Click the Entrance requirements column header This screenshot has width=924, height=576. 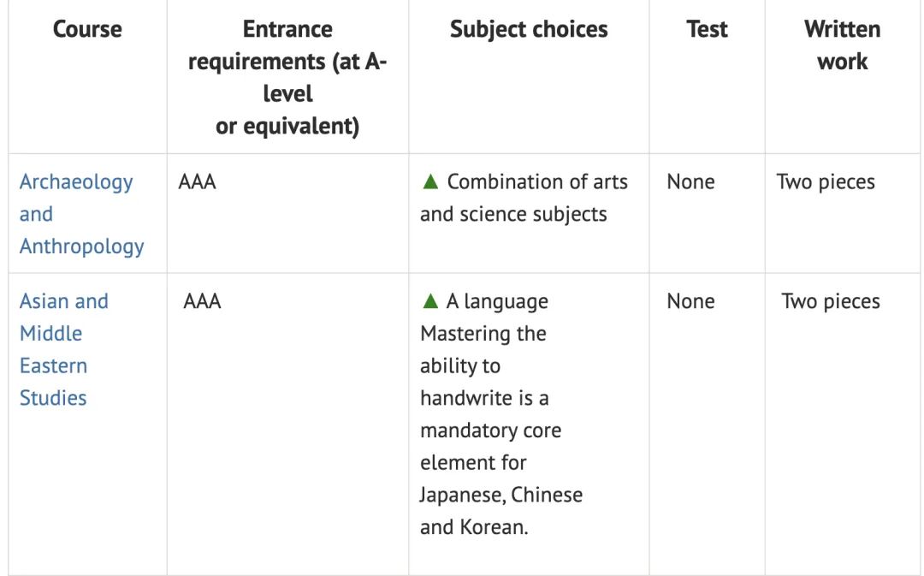[287, 77]
